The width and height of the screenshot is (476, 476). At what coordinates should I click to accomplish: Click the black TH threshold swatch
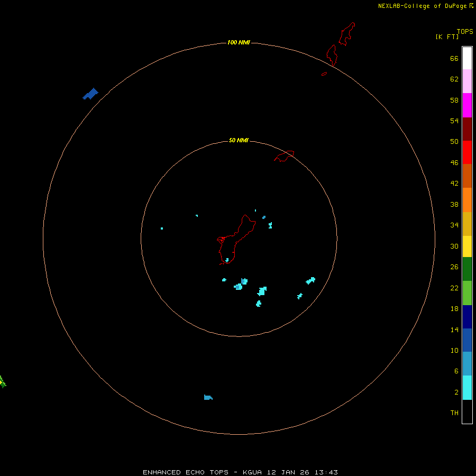tap(467, 411)
